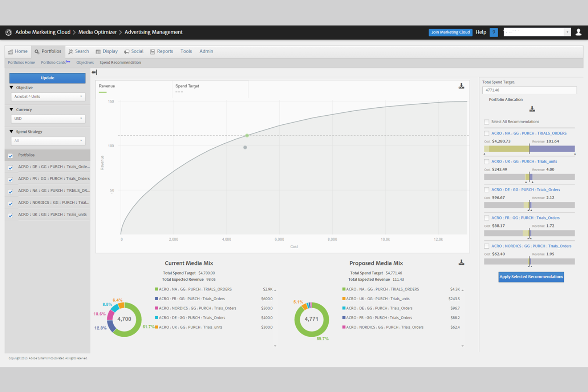Check ACRO : DE Trials_Orders recommendation box

point(486,190)
